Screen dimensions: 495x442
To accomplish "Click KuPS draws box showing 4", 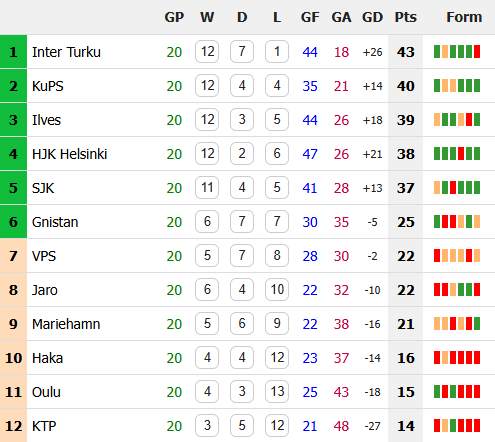I will (242, 86).
